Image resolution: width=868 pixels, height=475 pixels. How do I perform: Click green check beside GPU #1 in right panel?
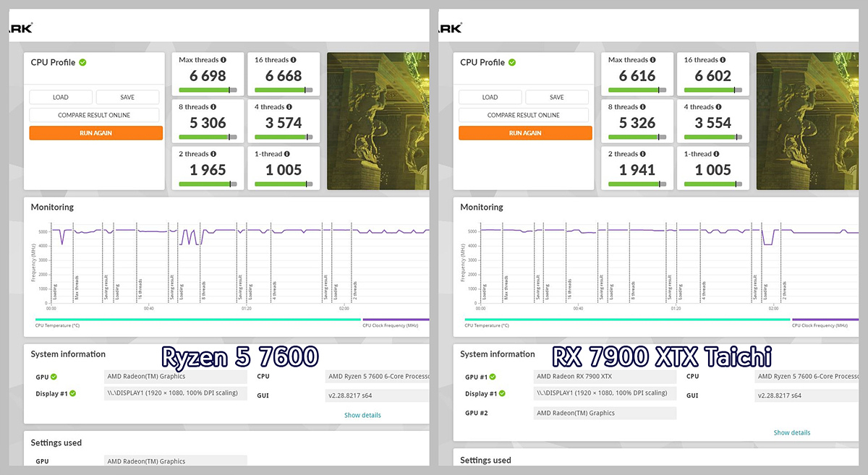click(492, 377)
